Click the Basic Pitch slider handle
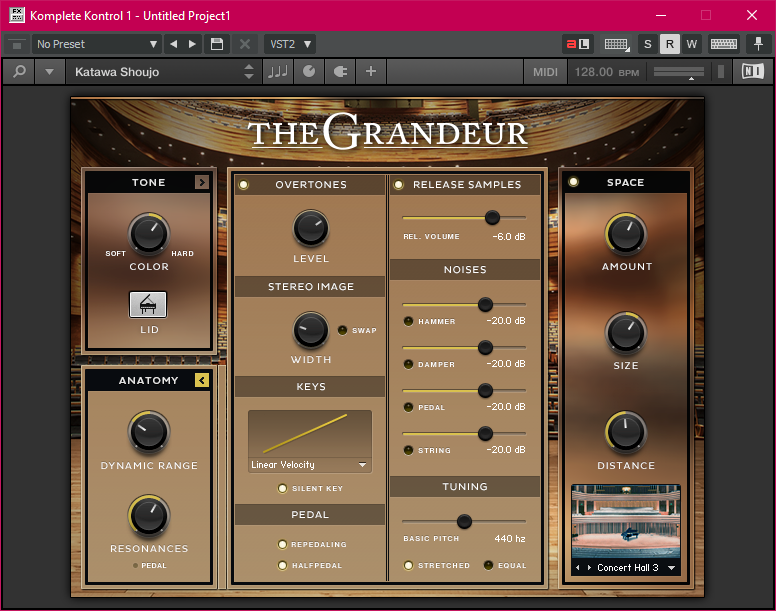776x611 pixels. 464,521
